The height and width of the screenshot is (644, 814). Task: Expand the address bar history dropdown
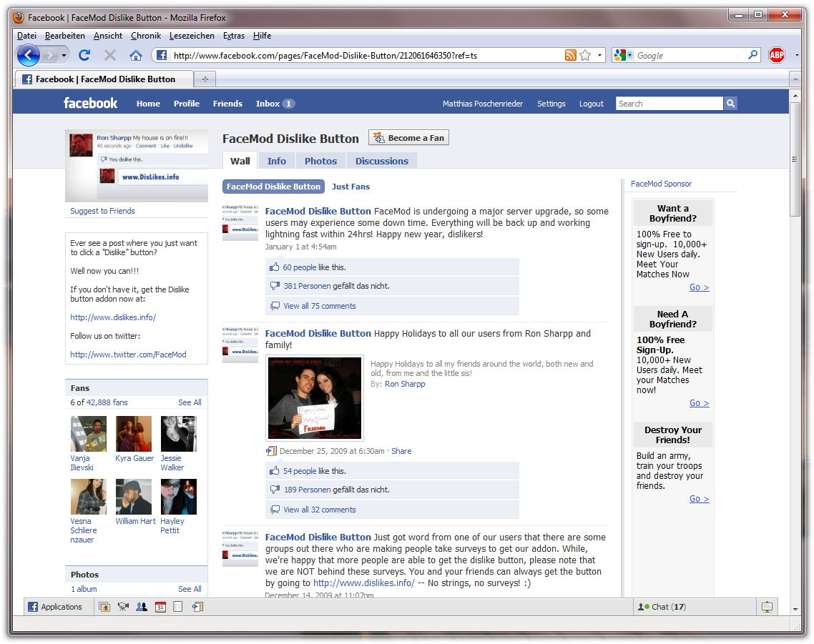[x=600, y=55]
